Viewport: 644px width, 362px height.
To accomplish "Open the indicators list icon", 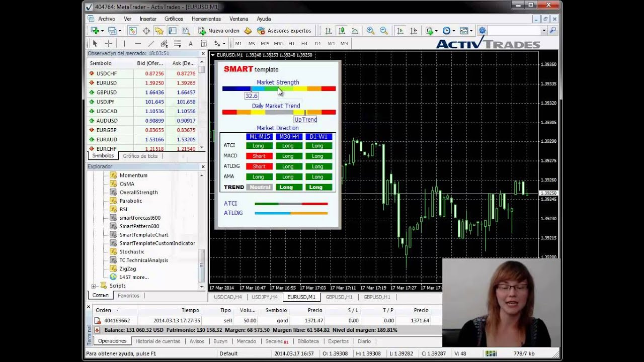I will tap(429, 31).
